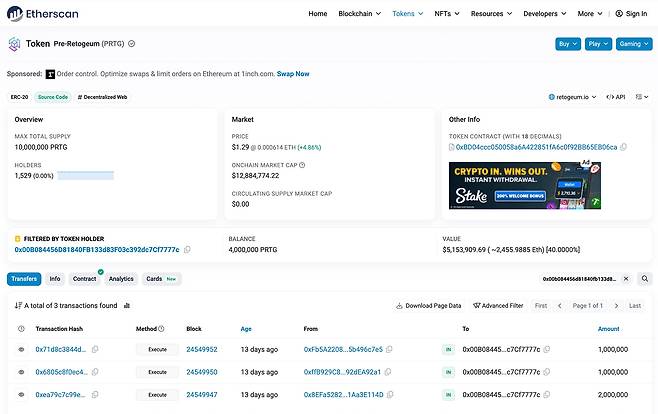
Task: View details eye icon for third transaction
Action: (x=21, y=394)
